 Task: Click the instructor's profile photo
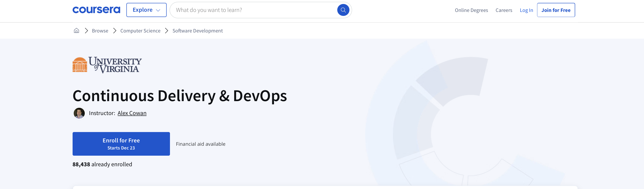79,113
